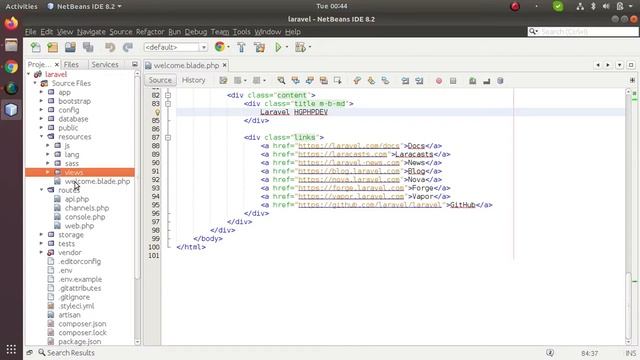This screenshot has width=640, height=360.
Task: Open the Refactor menu
Action: click(x=150, y=32)
